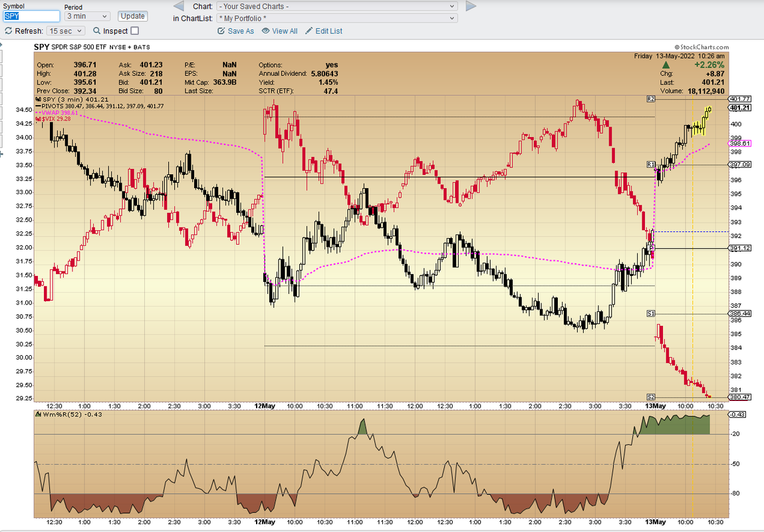764x532 pixels.
Task: Click the Prev Close 392.34 value
Action: [x=85, y=91]
